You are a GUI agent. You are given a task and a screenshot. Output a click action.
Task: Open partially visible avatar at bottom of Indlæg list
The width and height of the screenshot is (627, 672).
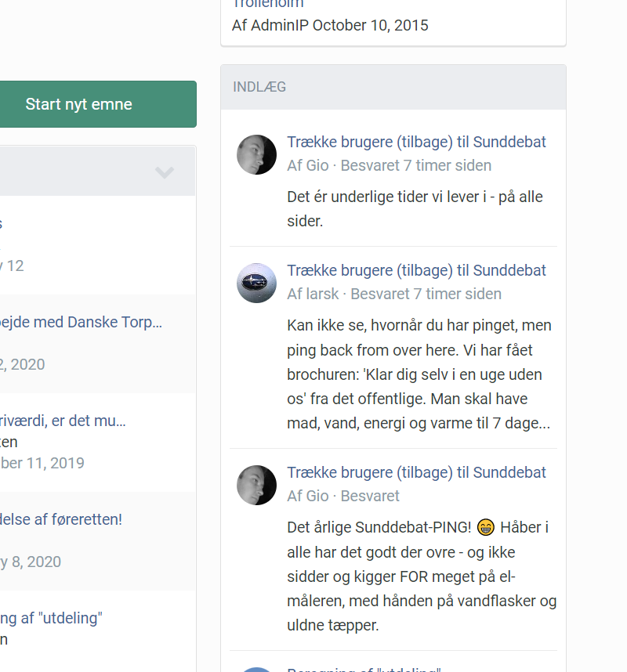click(x=256, y=670)
